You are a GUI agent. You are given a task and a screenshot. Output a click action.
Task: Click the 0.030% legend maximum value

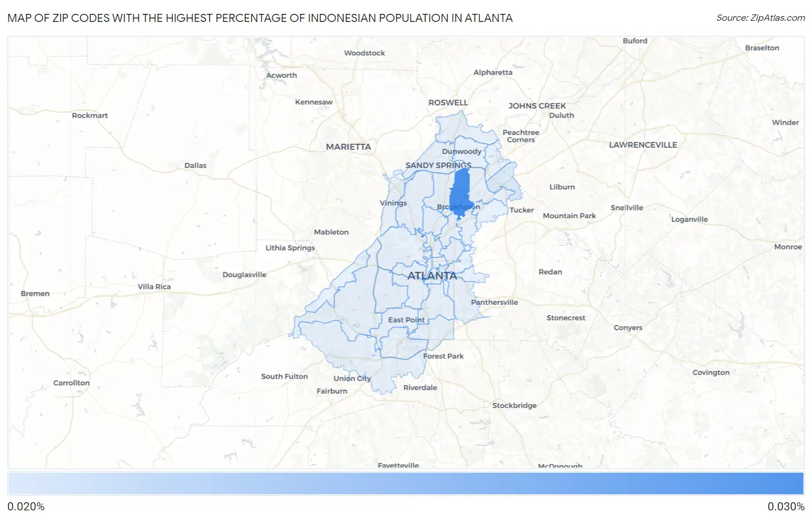[785, 507]
